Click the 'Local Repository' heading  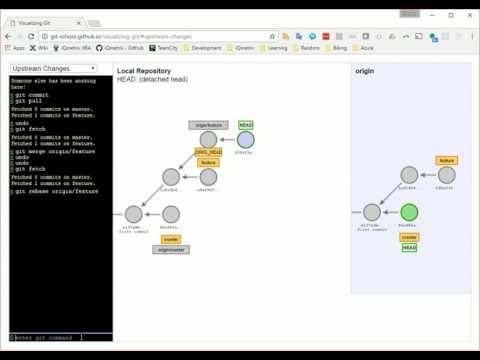144,71
